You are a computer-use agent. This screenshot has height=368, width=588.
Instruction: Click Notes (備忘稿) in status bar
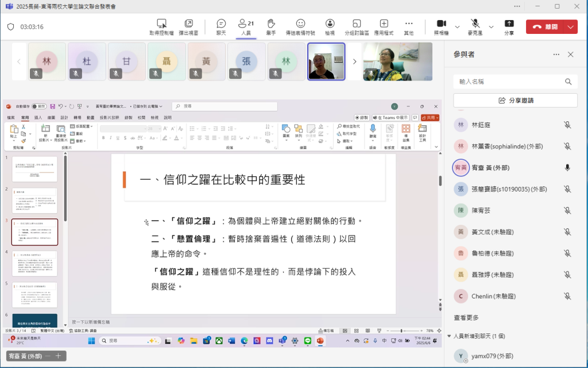[x=326, y=331]
